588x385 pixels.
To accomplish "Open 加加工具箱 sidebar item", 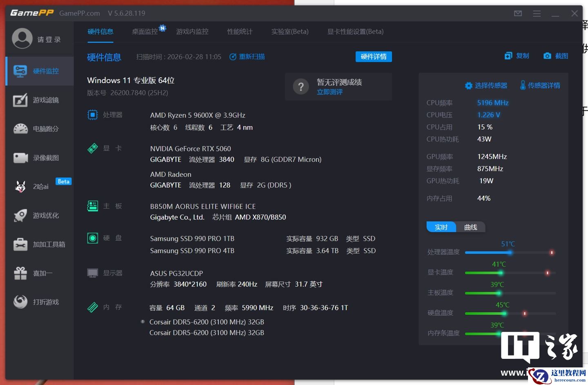I will (40, 244).
